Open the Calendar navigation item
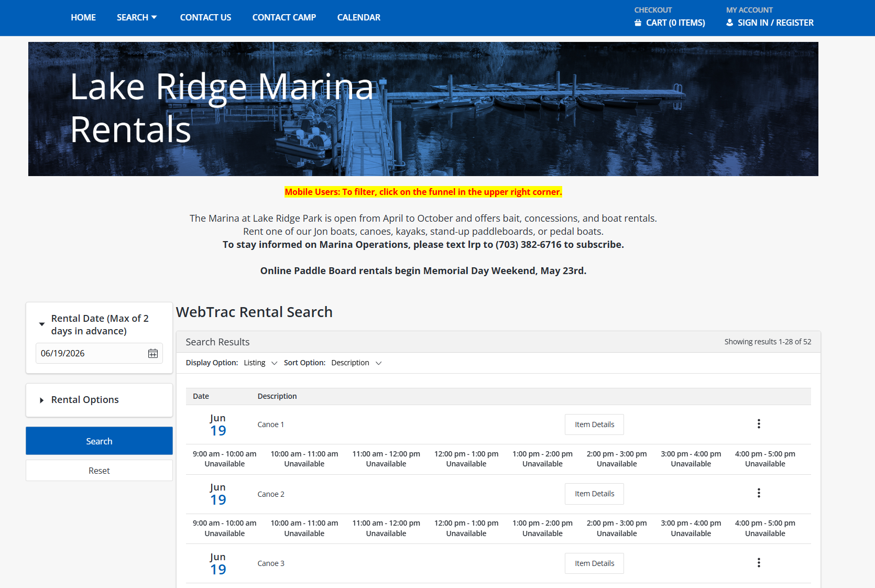Image resolution: width=875 pixels, height=588 pixels. [x=358, y=17]
